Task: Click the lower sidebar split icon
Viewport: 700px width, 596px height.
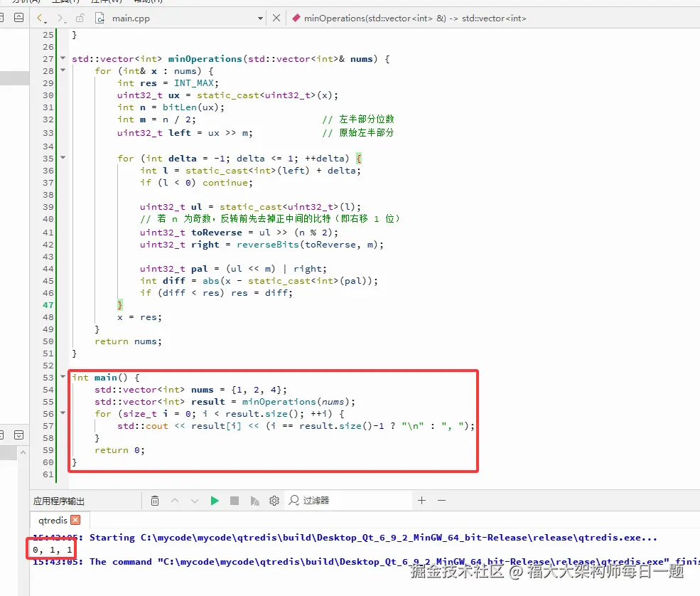Action: (18, 435)
